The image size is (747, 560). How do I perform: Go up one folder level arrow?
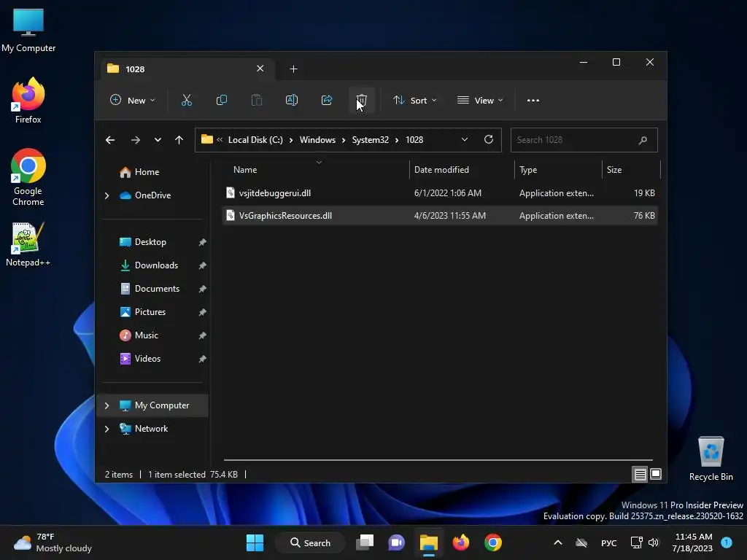179,140
